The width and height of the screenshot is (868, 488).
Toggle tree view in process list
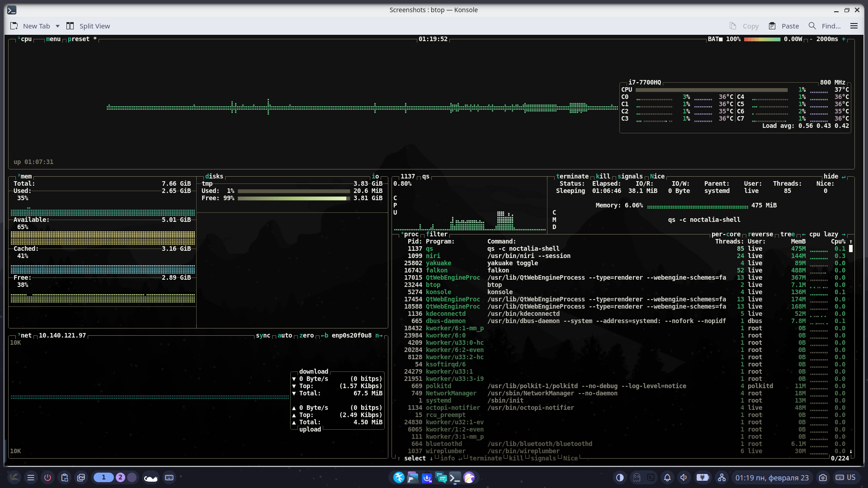(787, 234)
